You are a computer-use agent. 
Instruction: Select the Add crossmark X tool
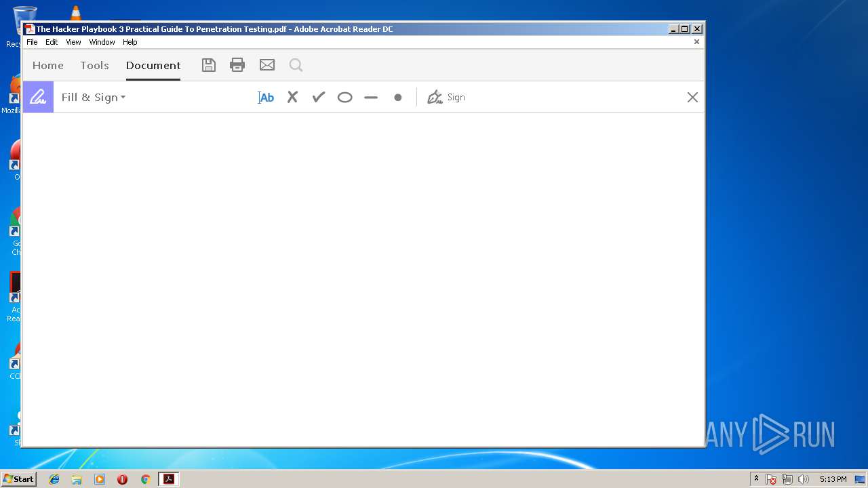point(292,98)
